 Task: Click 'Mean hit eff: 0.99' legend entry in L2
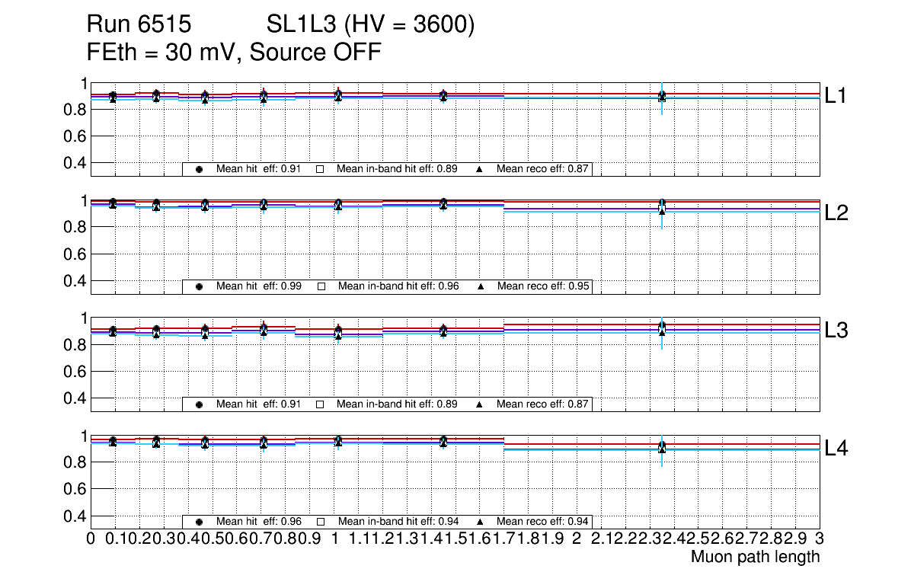click(x=259, y=286)
